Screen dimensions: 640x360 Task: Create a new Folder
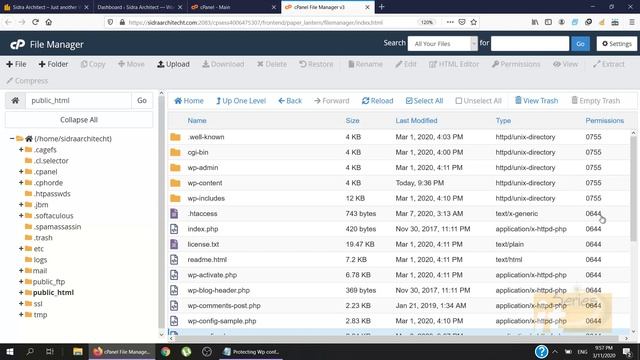coord(53,64)
